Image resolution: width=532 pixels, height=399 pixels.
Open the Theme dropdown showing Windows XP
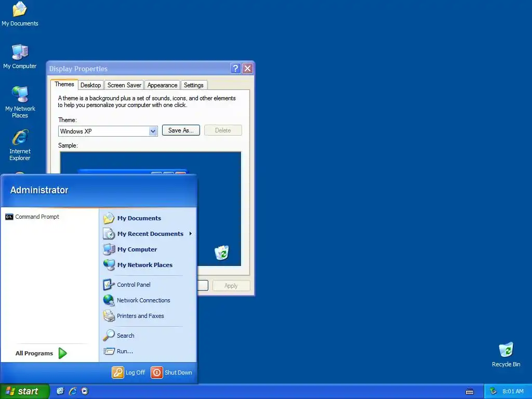(108, 131)
